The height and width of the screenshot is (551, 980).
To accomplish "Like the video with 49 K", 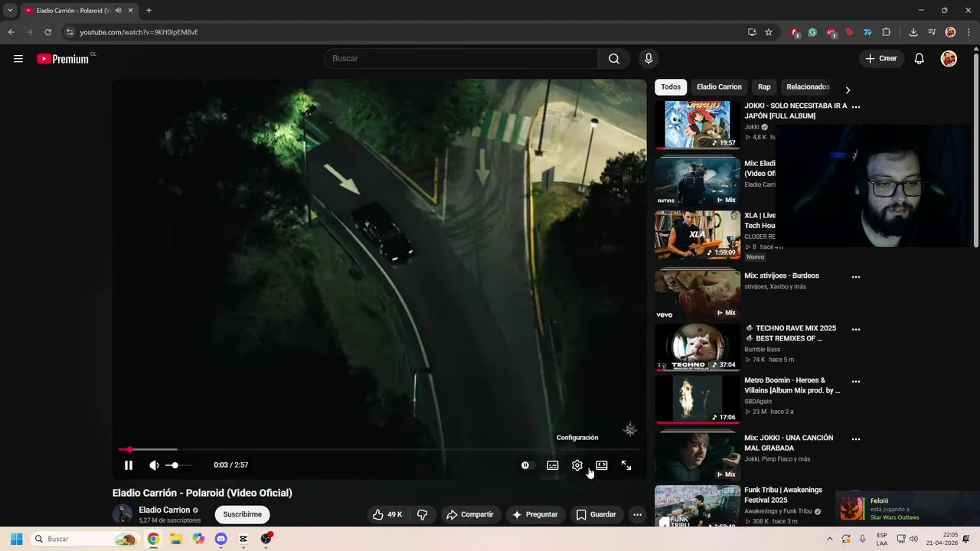I will tap(387, 514).
